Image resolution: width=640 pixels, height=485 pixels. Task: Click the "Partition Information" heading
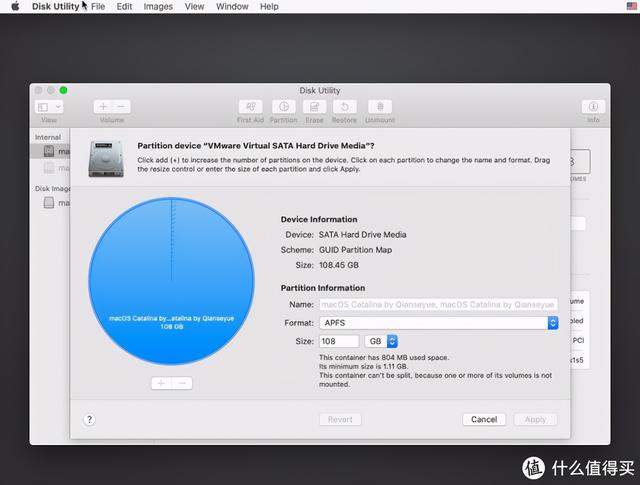click(323, 288)
